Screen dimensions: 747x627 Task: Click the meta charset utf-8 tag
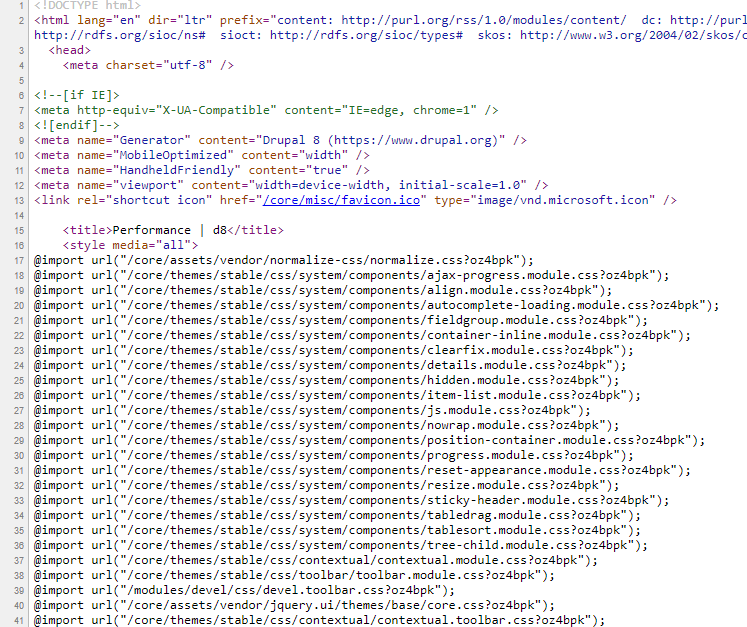148,65
